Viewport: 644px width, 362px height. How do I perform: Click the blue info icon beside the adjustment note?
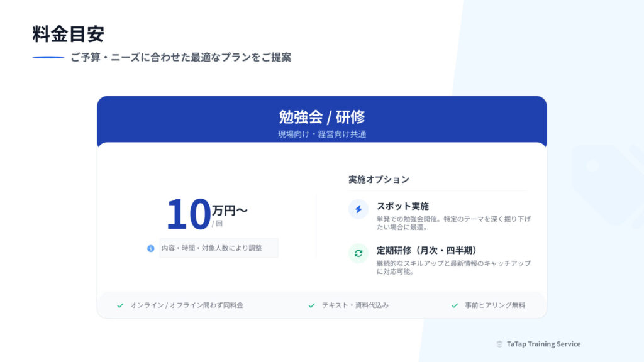tap(151, 248)
